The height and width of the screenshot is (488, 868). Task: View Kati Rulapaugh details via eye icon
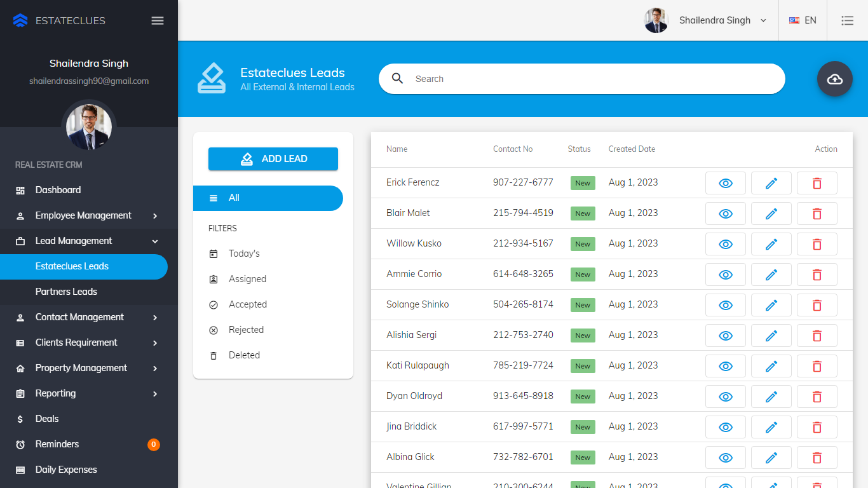[x=725, y=366]
